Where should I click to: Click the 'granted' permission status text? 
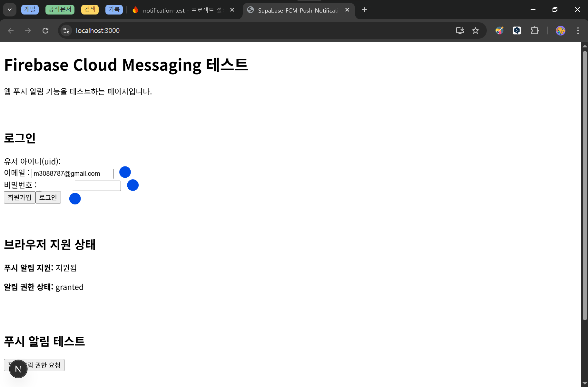(x=70, y=287)
